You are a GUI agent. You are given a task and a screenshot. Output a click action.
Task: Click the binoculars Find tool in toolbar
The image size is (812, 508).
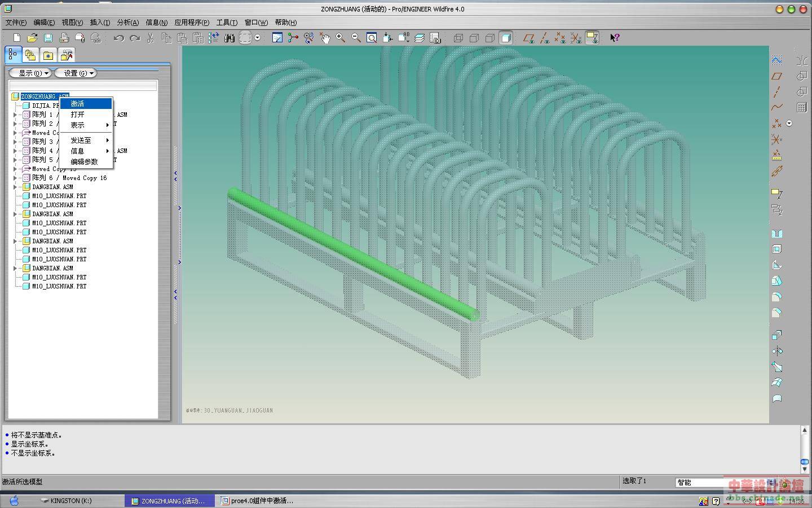[229, 38]
